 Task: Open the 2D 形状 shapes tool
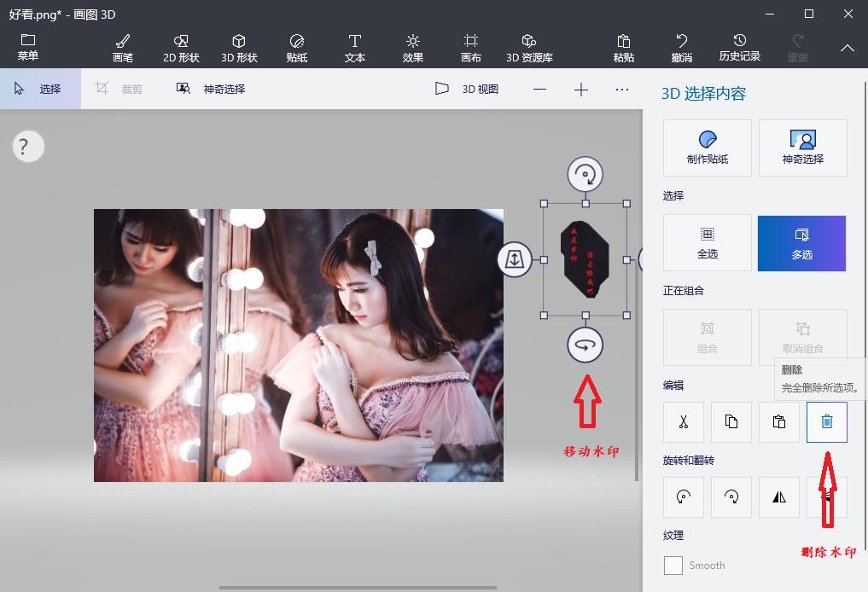180,47
